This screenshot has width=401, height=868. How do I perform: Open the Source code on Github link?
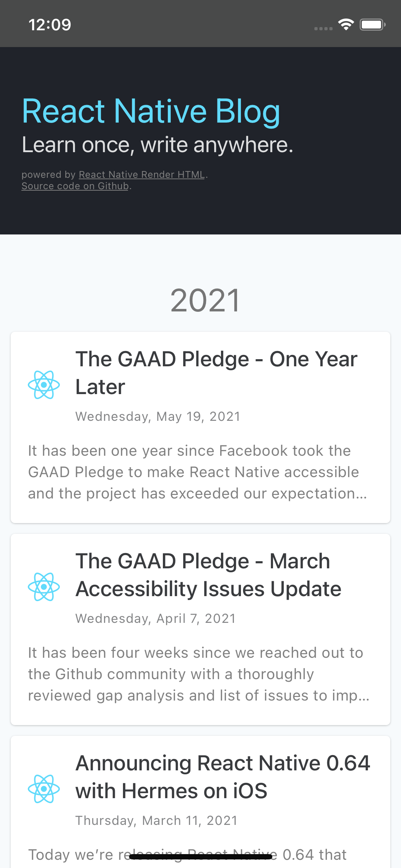(x=75, y=186)
